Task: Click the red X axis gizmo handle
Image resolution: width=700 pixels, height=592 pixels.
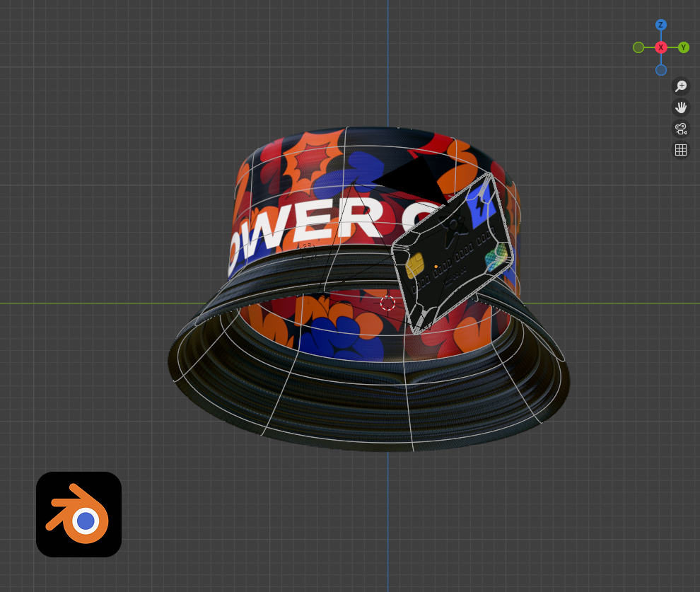Action: click(660, 47)
